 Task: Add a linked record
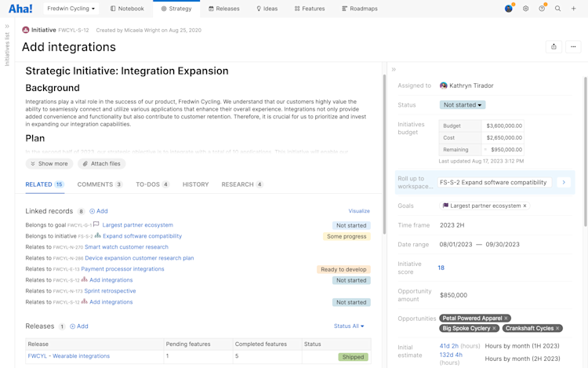pyautogui.click(x=99, y=211)
